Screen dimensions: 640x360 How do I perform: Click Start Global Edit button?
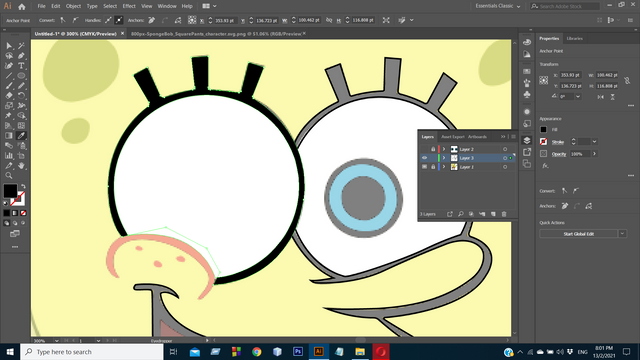pos(579,234)
